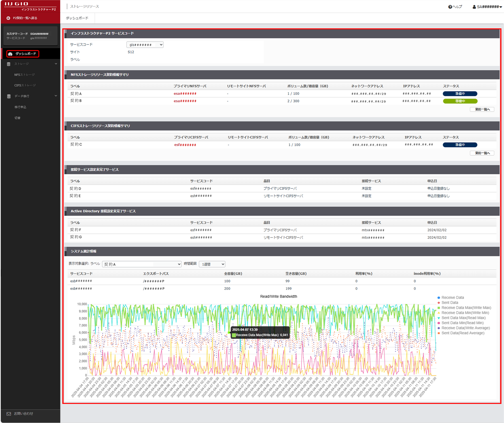This screenshot has width=504, height=423.
Task: Click 契約一覧へ button under NFS summary
Action: click(x=482, y=109)
